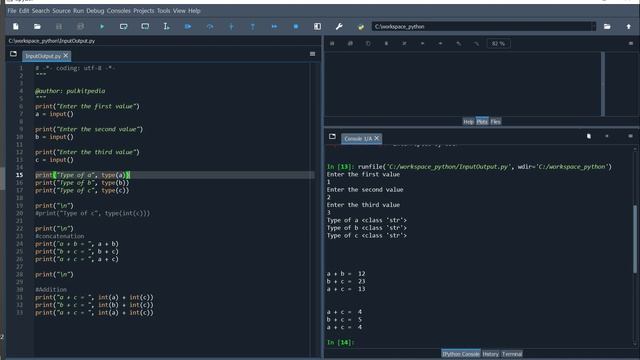Interrupt the kernel from the console header

(607, 136)
